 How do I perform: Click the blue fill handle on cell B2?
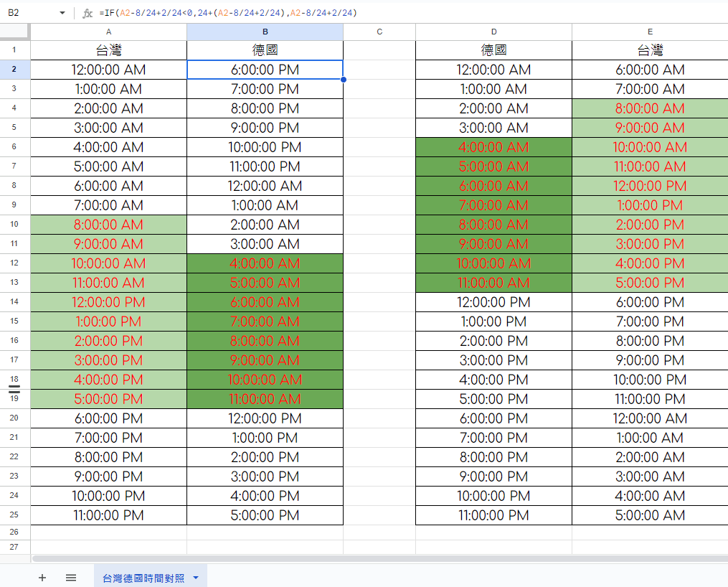344,80
